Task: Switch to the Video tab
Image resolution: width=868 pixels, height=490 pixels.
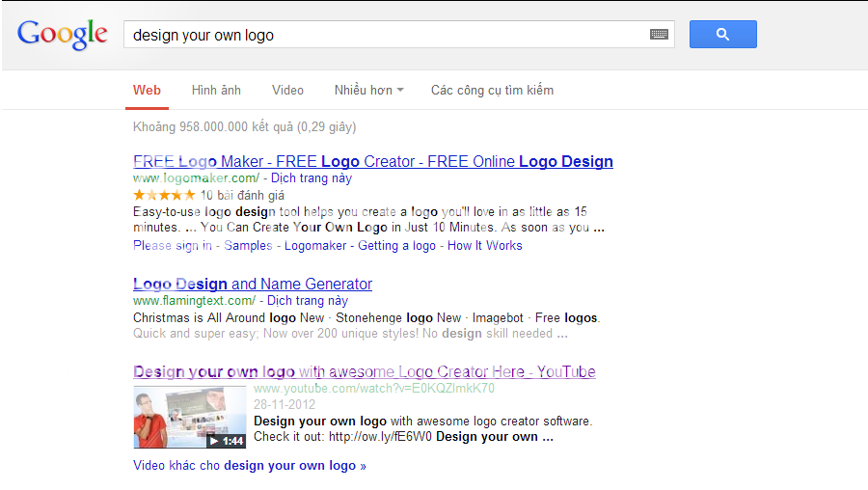Action: (x=287, y=91)
